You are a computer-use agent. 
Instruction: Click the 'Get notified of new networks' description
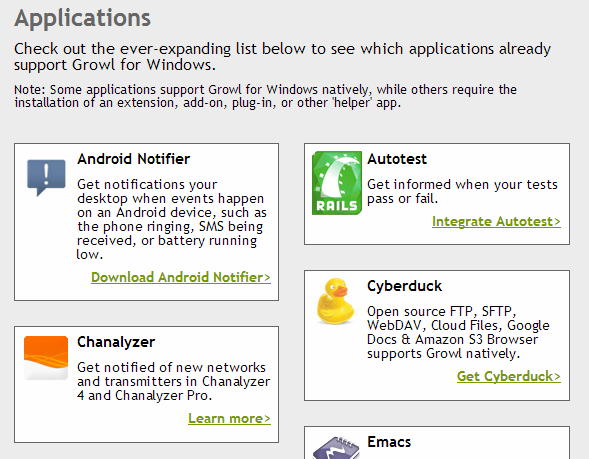[174, 382]
